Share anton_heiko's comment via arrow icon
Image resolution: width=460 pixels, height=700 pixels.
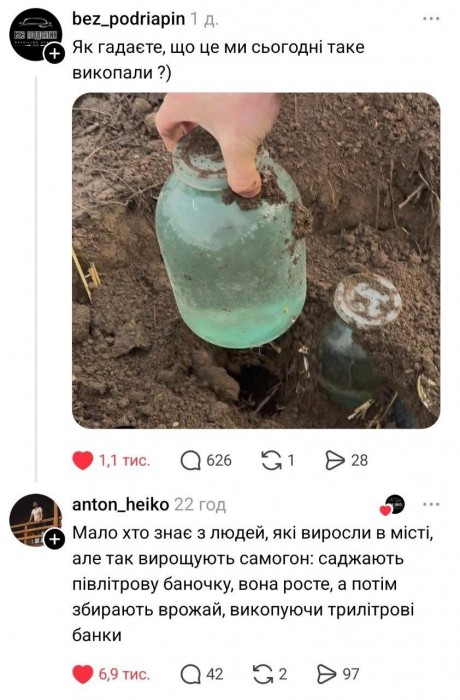pos(326,674)
